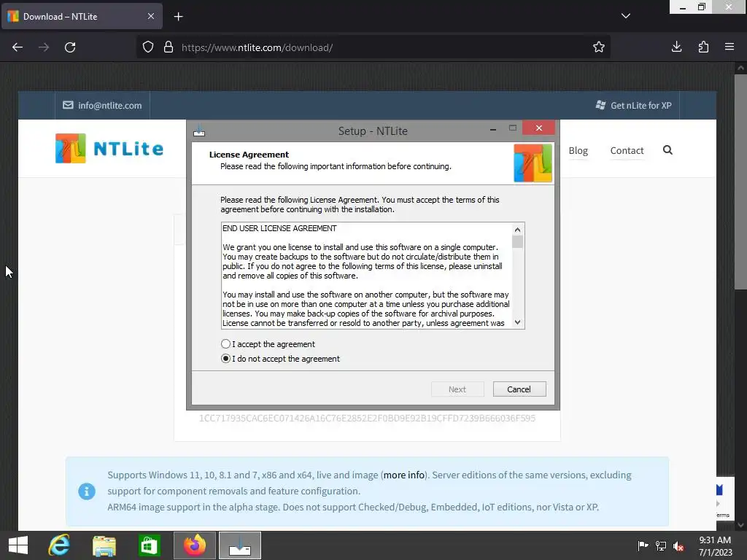The height and width of the screenshot is (560, 747).
Task: Open the Windows Start button
Action: click(x=18, y=545)
